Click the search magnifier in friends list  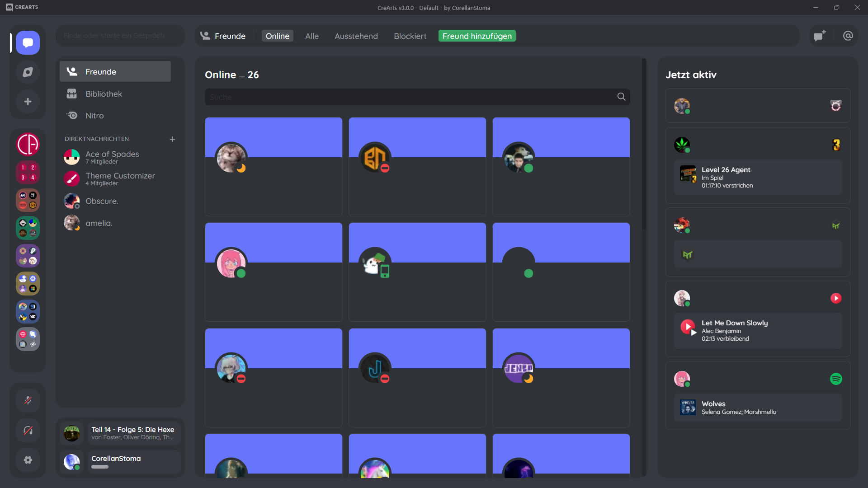pos(621,97)
